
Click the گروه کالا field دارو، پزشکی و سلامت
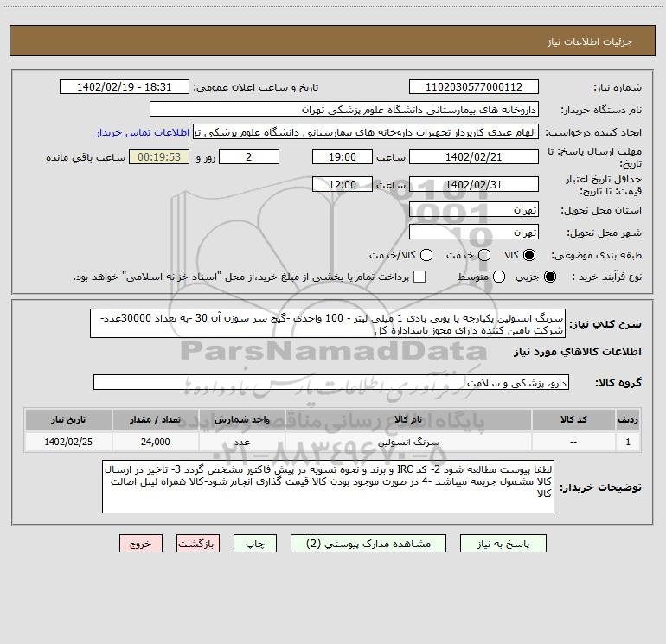[331, 382]
